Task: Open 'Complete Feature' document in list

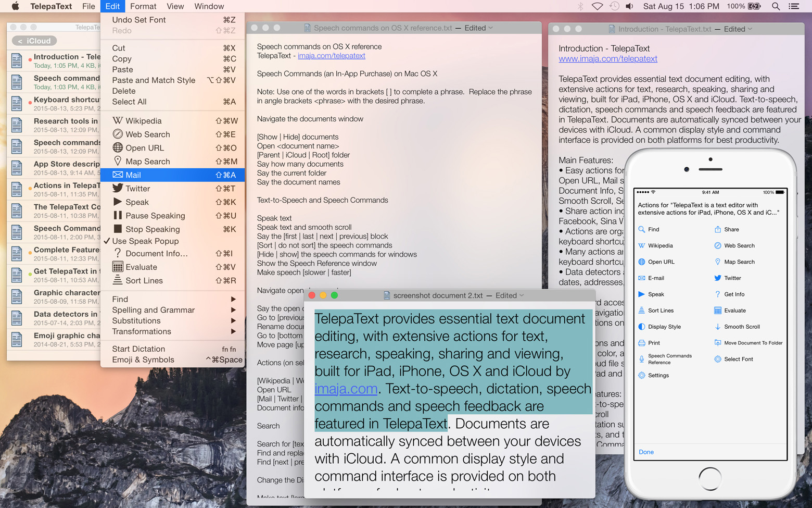Action: 54,254
